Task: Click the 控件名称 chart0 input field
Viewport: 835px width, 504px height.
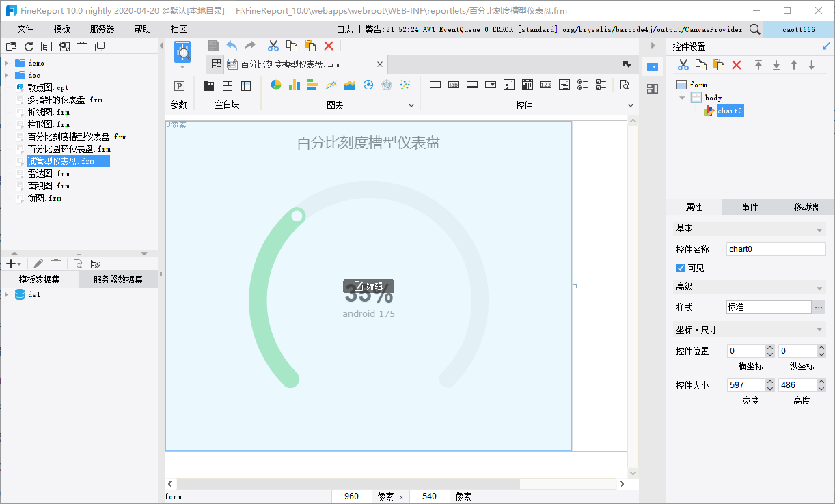Action: pyautogui.click(x=776, y=249)
